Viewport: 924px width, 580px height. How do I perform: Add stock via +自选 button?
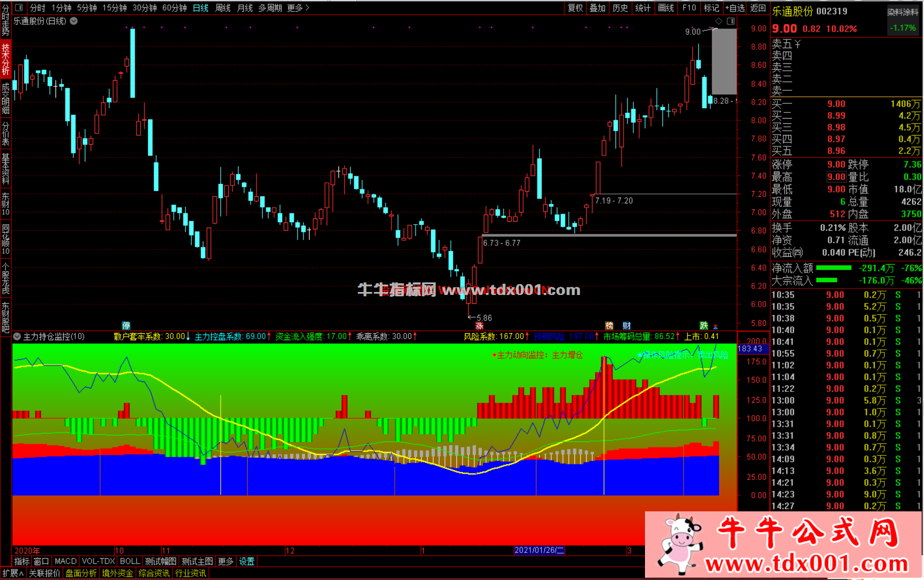[735, 8]
